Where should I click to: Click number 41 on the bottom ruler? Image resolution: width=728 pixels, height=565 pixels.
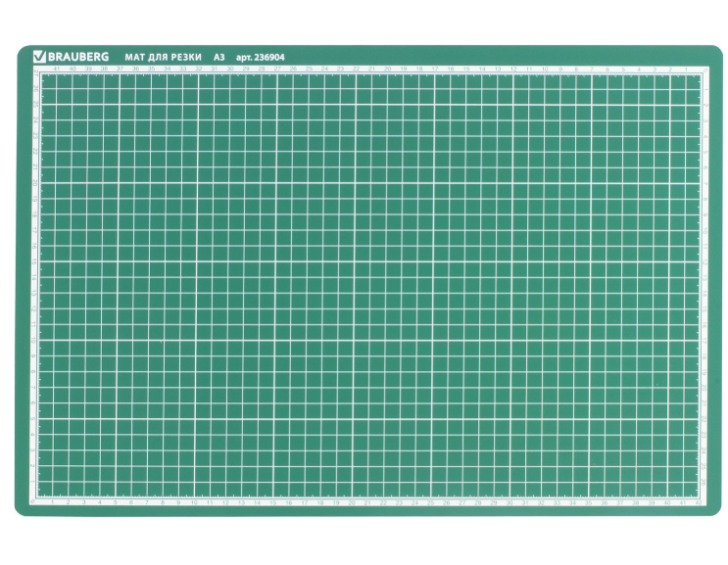pyautogui.click(x=683, y=502)
